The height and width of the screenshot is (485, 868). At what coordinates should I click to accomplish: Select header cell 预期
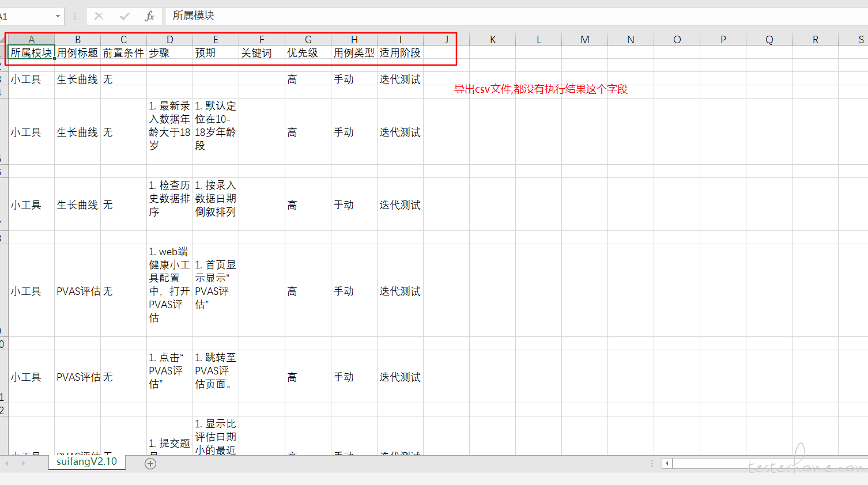pos(216,52)
